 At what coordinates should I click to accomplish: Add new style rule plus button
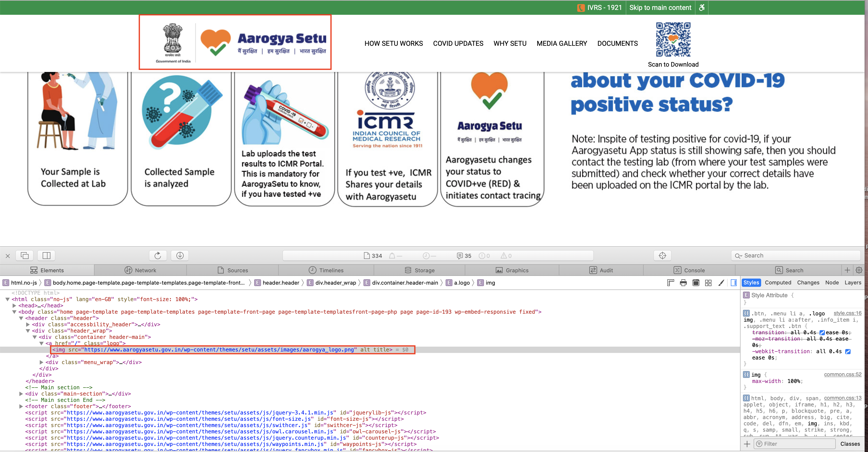pos(747,444)
